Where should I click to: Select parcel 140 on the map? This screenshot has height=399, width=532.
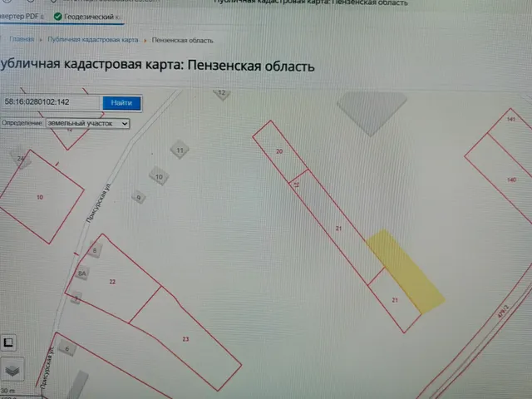(x=512, y=180)
